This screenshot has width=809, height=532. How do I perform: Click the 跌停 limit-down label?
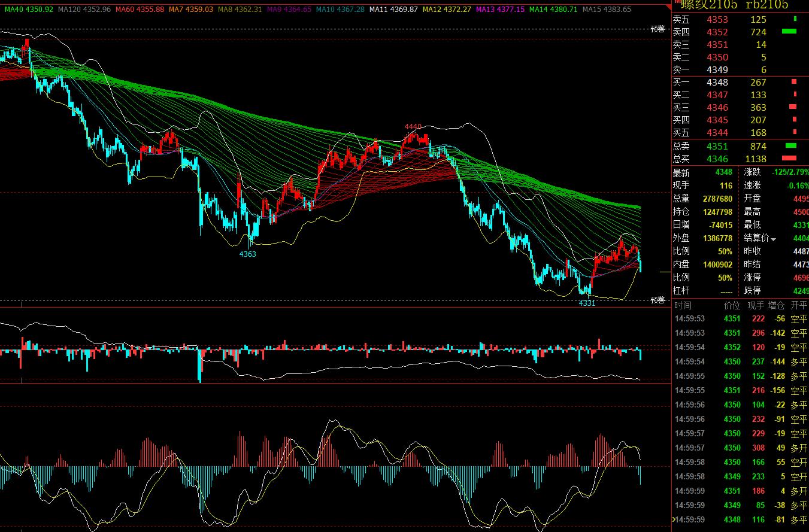click(x=753, y=291)
